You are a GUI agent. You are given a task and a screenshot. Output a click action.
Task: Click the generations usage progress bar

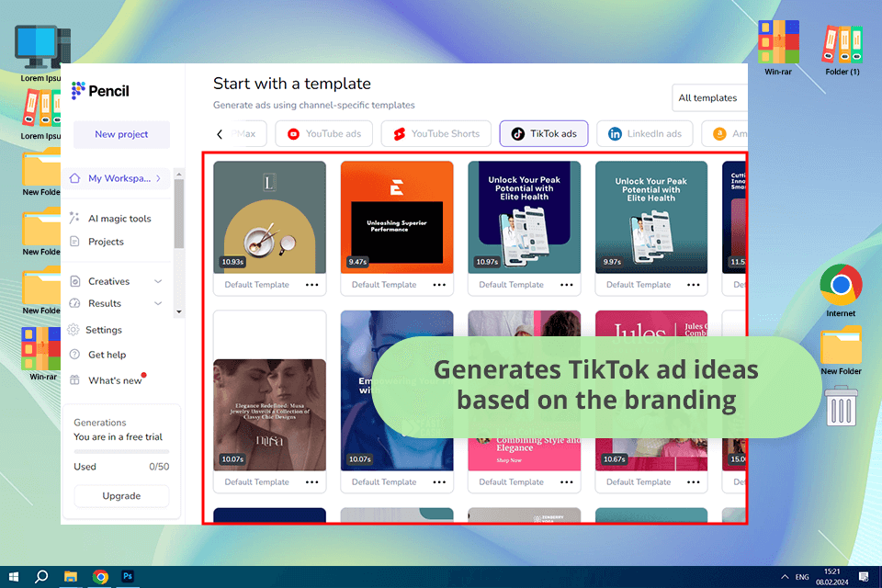coord(121,451)
